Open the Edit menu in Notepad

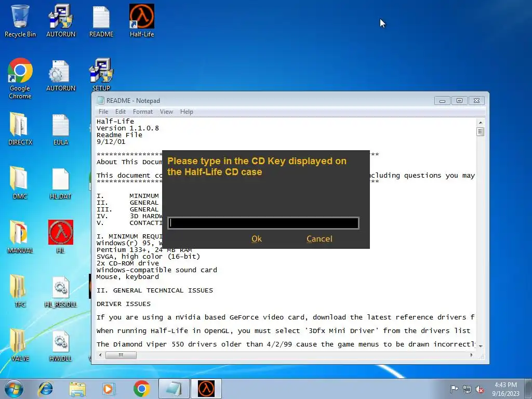tap(120, 112)
